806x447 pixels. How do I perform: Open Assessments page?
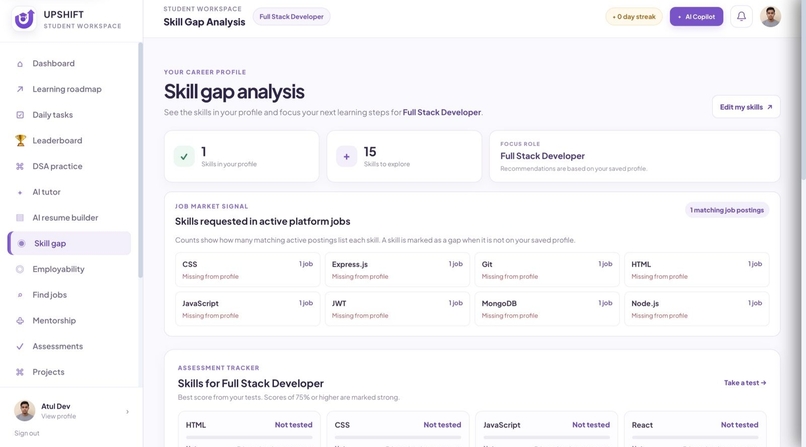point(69,346)
